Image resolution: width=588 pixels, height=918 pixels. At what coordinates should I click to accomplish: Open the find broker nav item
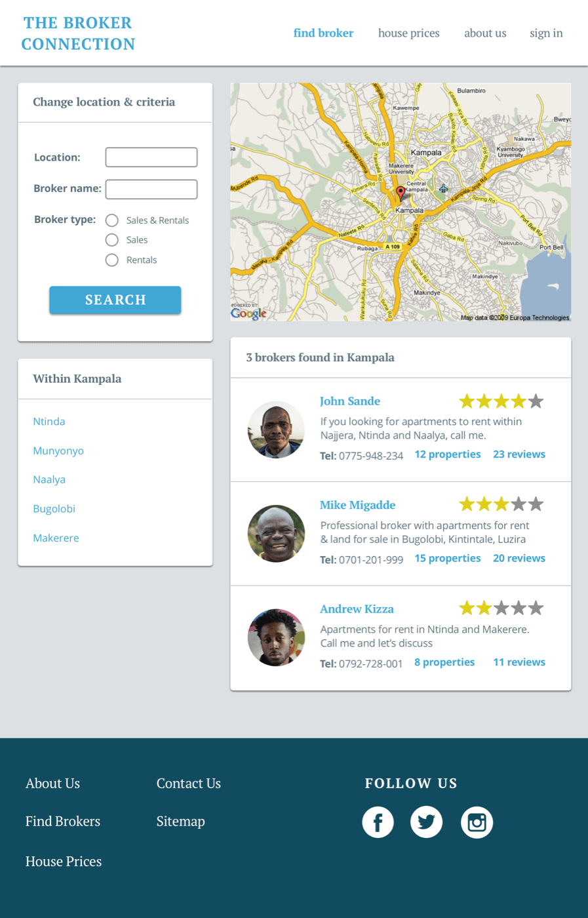click(x=323, y=33)
